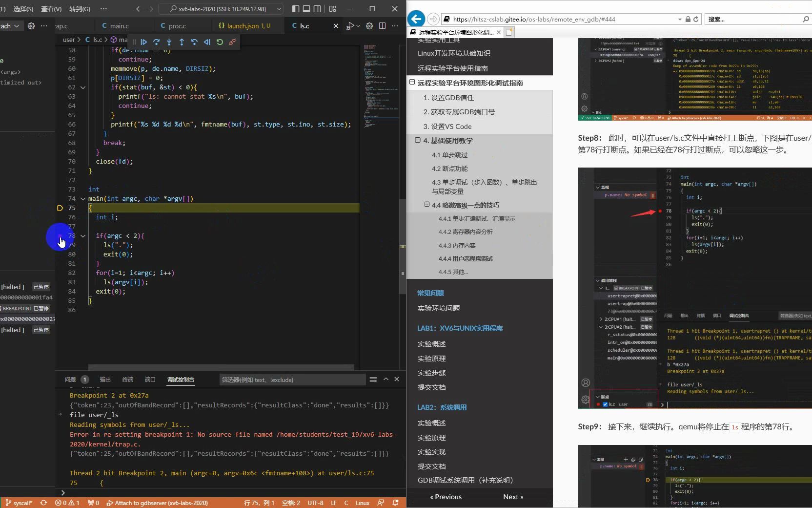Go to the Next page link
Viewport: 812px width, 508px height.
[513, 497]
